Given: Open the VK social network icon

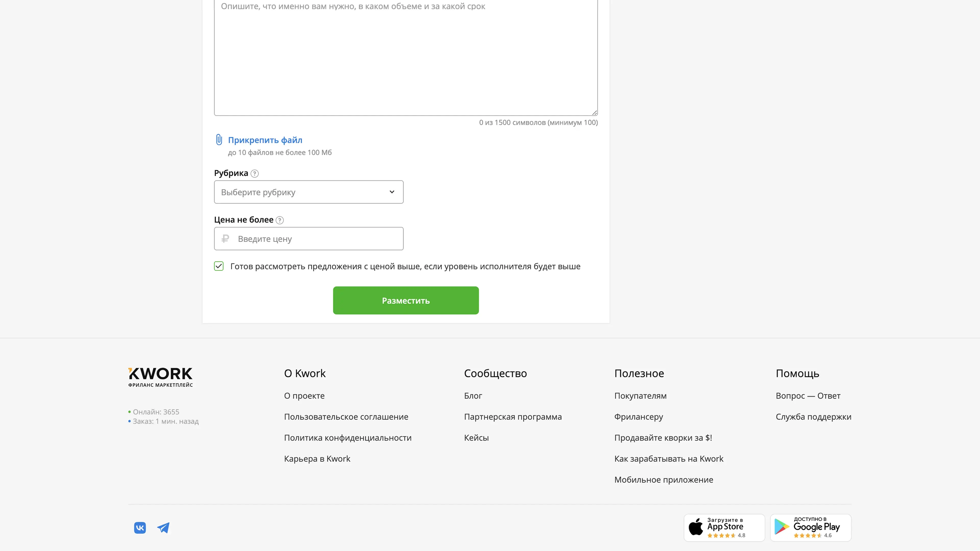Looking at the screenshot, I should click(x=140, y=528).
